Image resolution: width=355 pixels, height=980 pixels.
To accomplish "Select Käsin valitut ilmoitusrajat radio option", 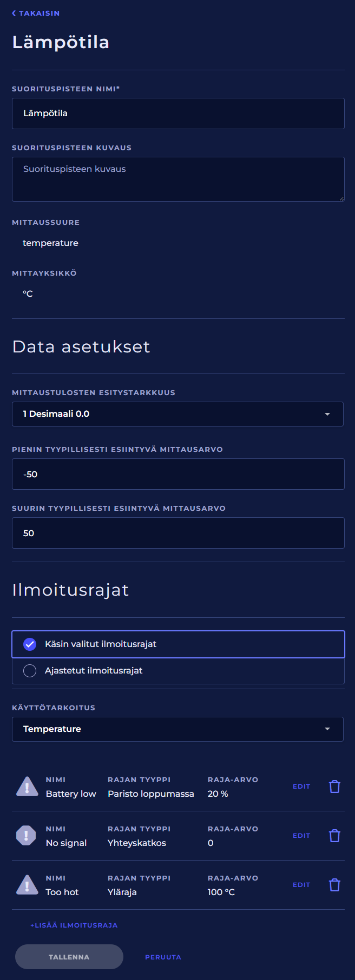I will pos(30,644).
